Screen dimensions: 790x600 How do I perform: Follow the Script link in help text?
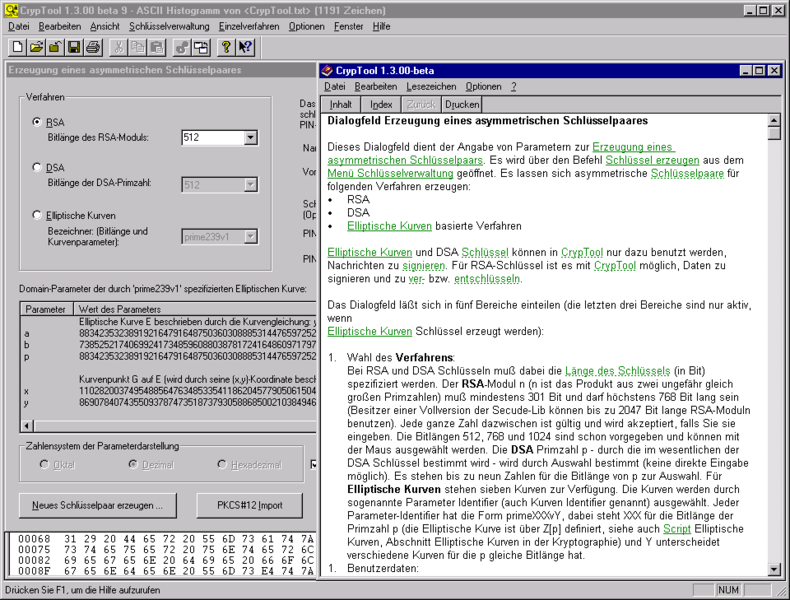pyautogui.click(x=677, y=529)
